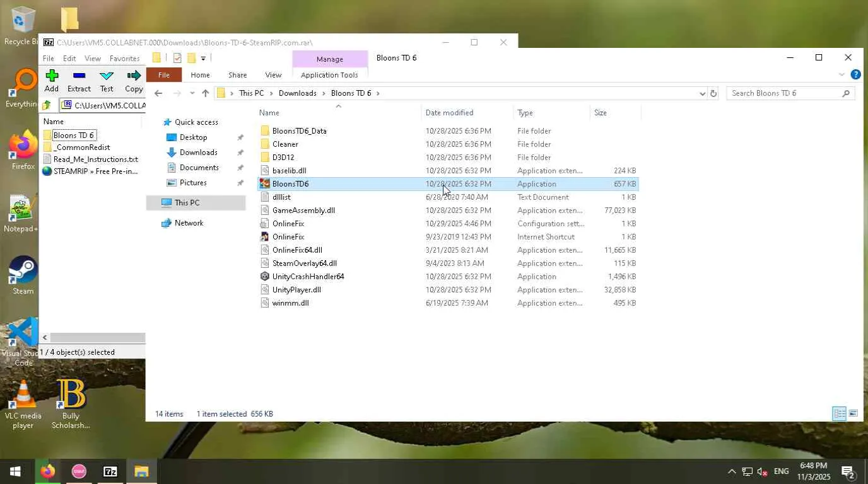This screenshot has width=868, height=484.
Task: Click the New Folder quick access toolbar icon
Action: click(191, 58)
